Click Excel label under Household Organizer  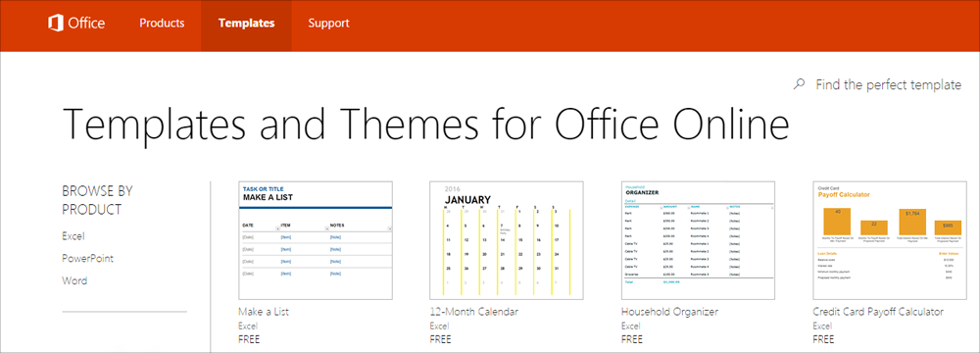[630, 327]
